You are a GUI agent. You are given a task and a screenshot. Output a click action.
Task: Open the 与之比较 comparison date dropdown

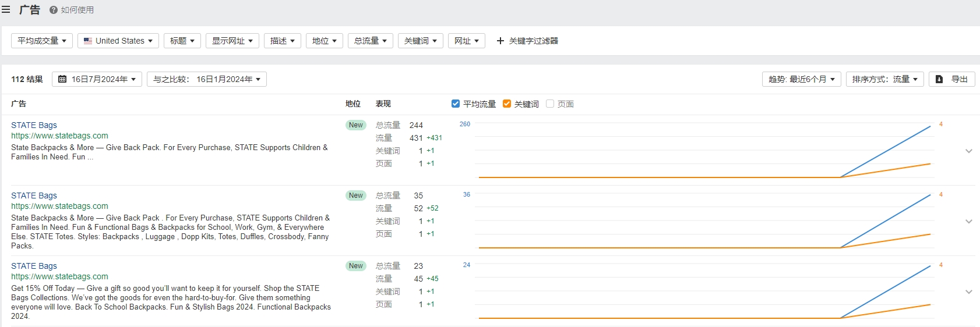pos(207,79)
